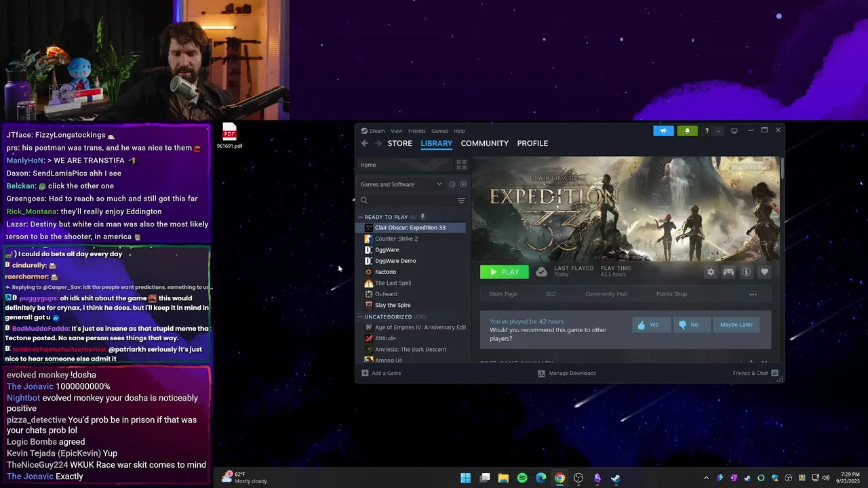868x488 pixels.
Task: Open the Games menu
Action: point(439,131)
